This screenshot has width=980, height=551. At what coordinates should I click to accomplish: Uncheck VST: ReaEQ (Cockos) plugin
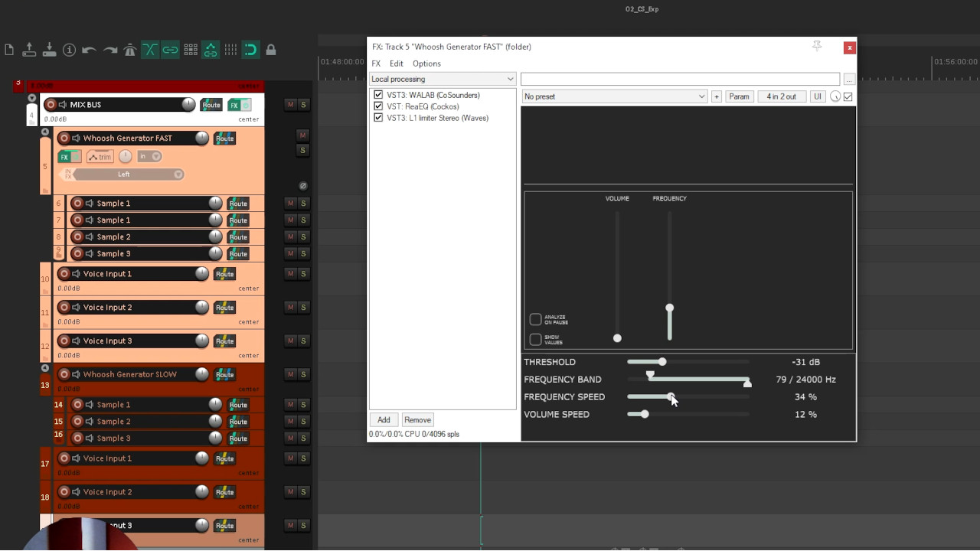[378, 106]
